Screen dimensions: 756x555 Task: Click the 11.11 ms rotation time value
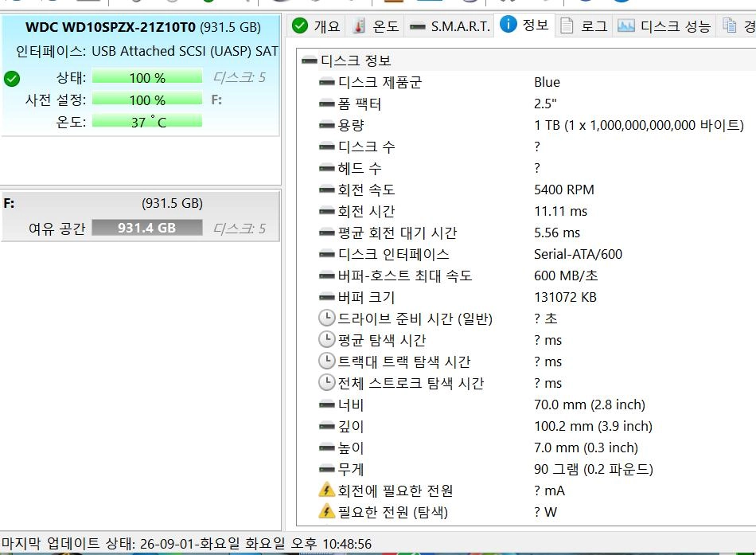[x=560, y=211]
